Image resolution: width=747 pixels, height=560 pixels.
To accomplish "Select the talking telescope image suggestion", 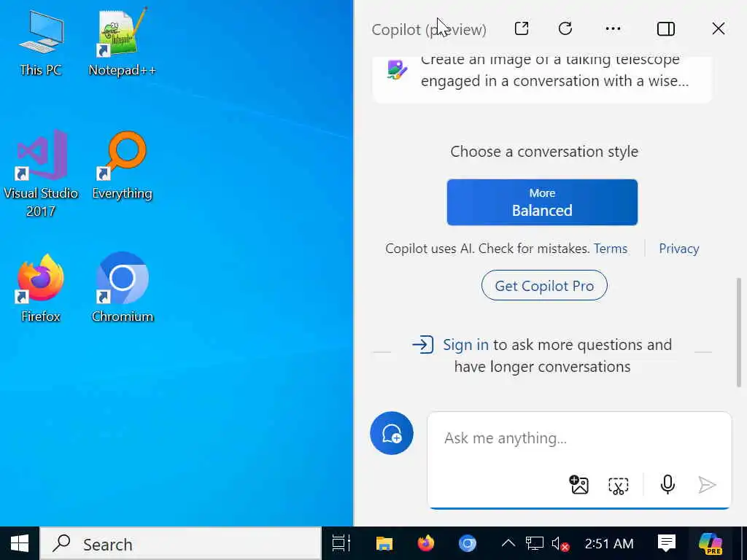I will pyautogui.click(x=542, y=79).
